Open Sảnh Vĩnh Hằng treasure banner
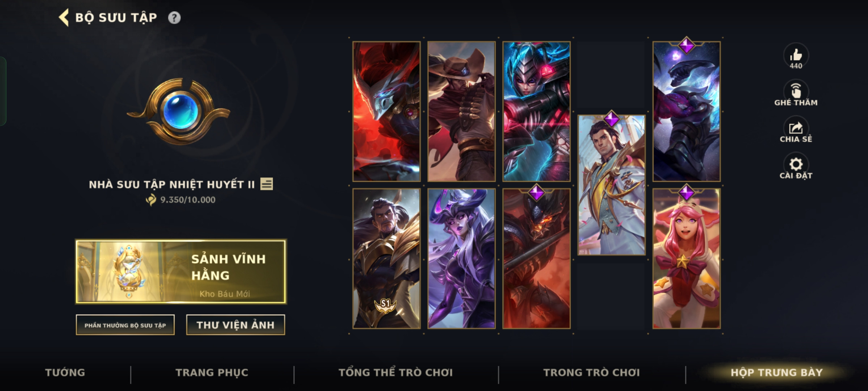The height and width of the screenshot is (391, 868). click(181, 272)
